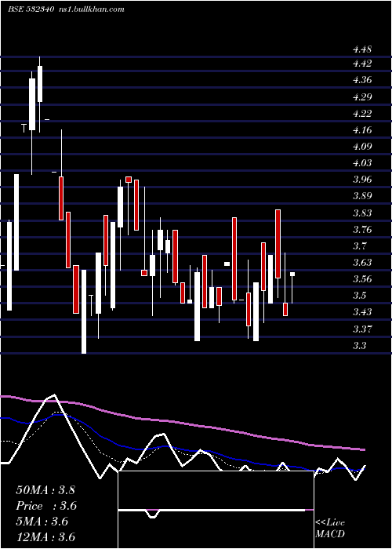The height and width of the screenshot is (549, 392).
Task: Click the 4.22 price axis label
Action: (x=362, y=114)
